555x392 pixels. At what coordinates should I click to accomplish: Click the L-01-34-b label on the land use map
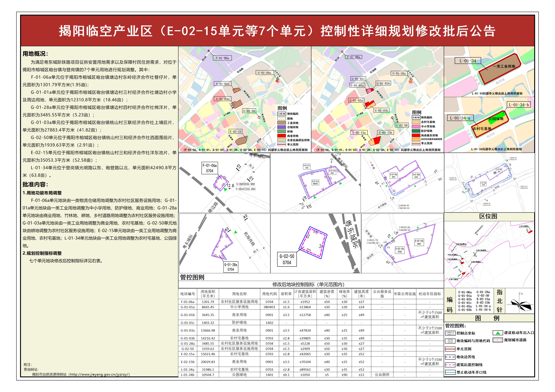519,105
